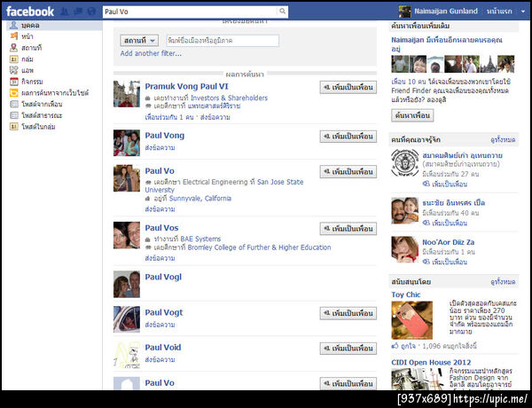Click the Places pin icon in sidebar
The image size is (532, 408).
(14, 47)
